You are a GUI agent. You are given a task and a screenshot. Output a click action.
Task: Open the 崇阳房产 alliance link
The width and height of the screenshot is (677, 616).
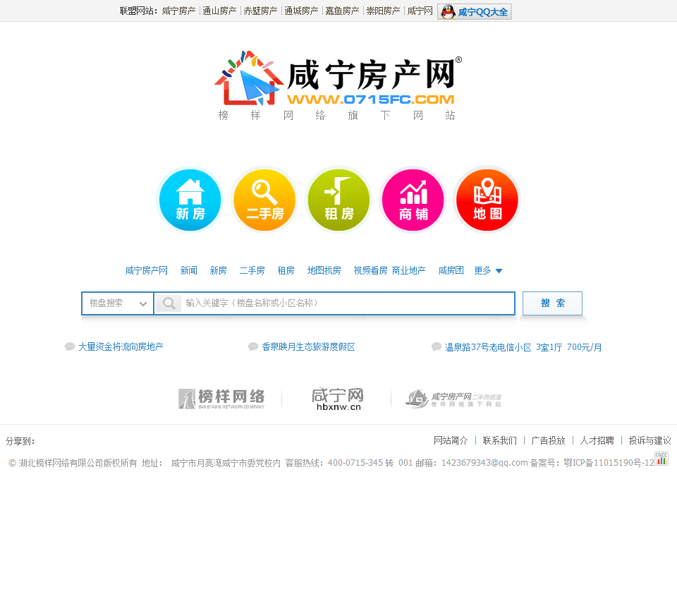pyautogui.click(x=384, y=11)
